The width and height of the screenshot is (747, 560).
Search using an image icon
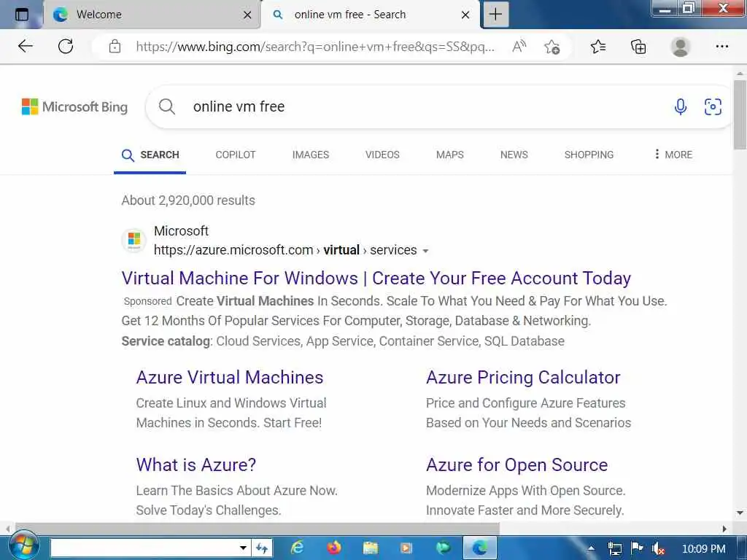[713, 106]
